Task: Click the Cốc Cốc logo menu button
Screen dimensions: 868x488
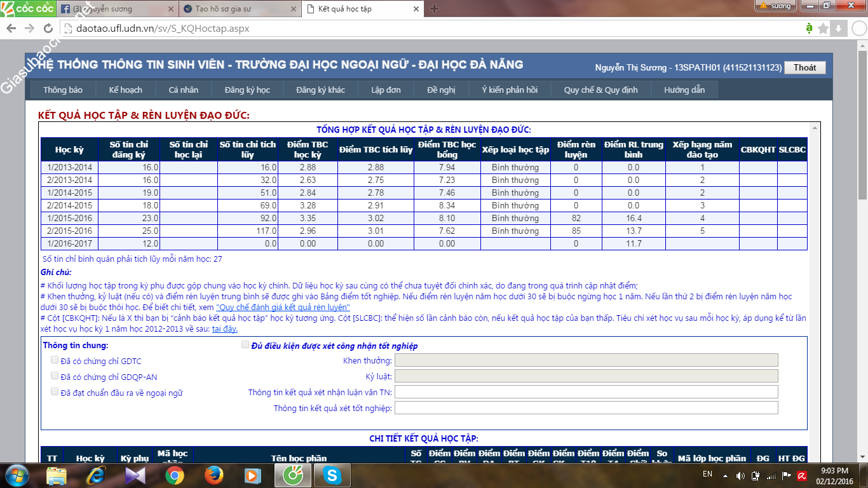Action: coord(26,8)
